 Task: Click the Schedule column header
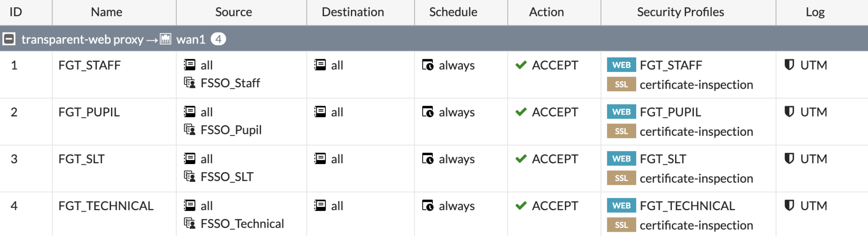point(453,12)
